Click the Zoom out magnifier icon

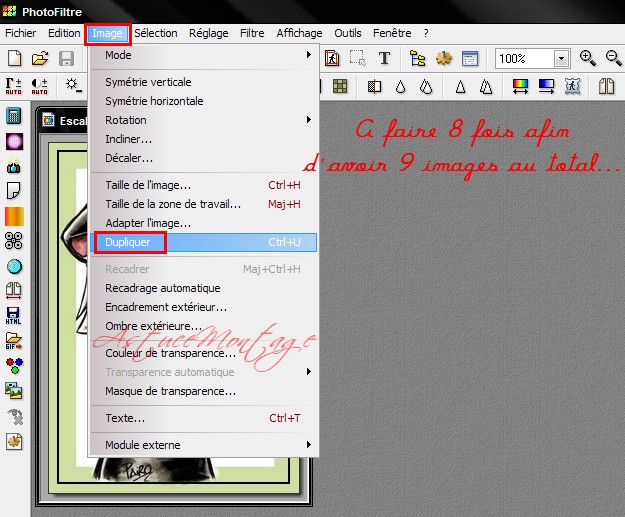point(614,58)
